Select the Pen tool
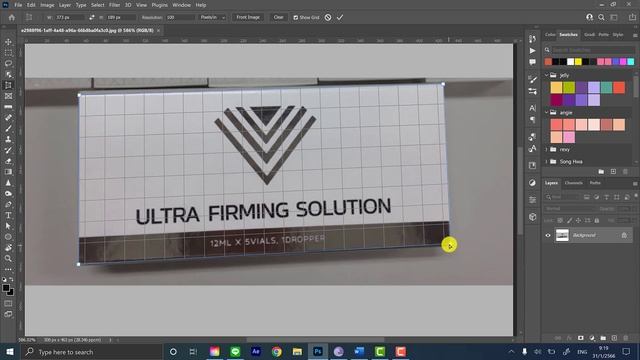The image size is (640, 360). click(x=8, y=204)
